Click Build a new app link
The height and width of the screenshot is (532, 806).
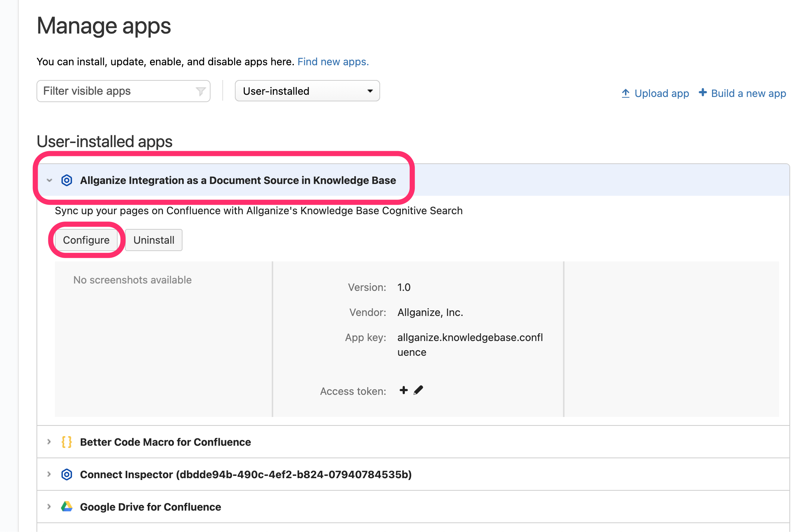point(748,93)
